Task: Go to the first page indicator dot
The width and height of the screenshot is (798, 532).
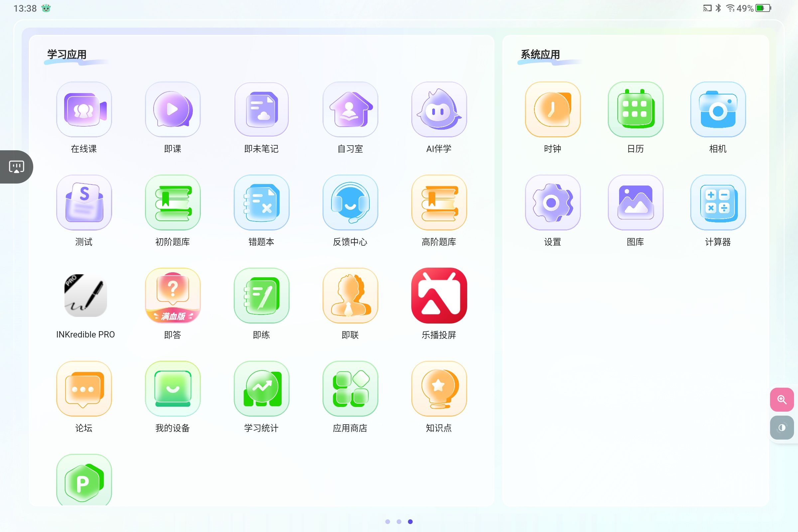Action: (x=388, y=521)
